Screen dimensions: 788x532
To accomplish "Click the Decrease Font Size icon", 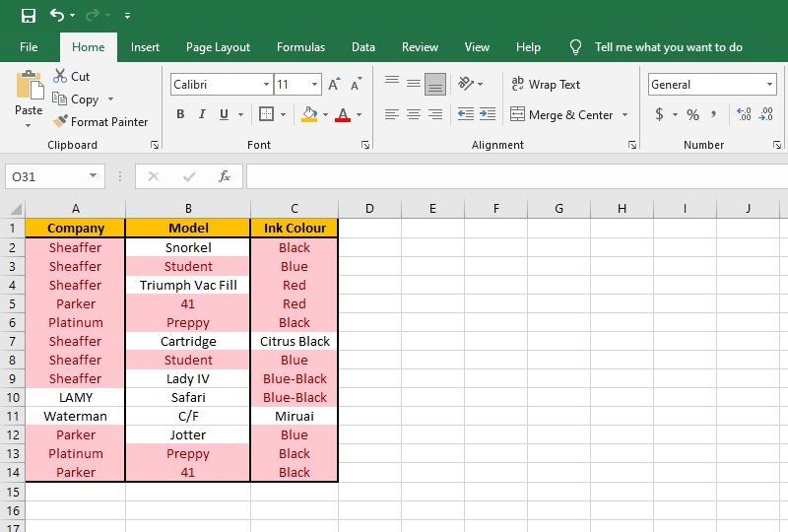I will pyautogui.click(x=356, y=84).
